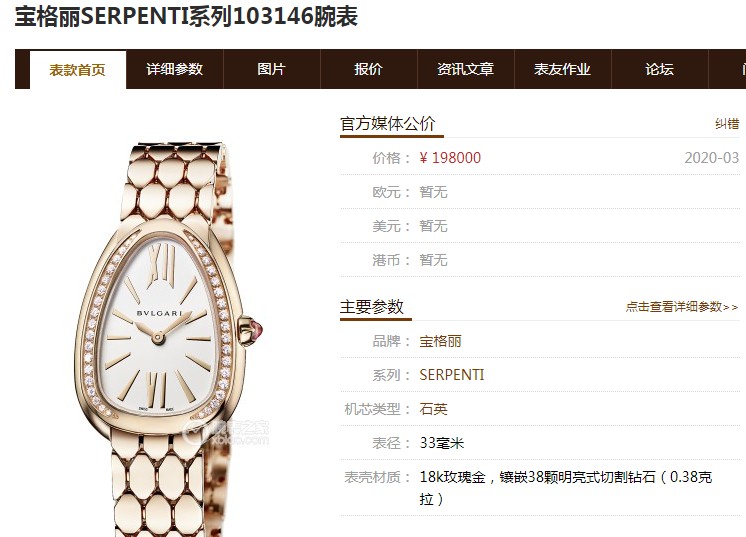The height and width of the screenshot is (537, 746).
Task: Click the 官方媒体公价 section heading
Action: coord(388,124)
